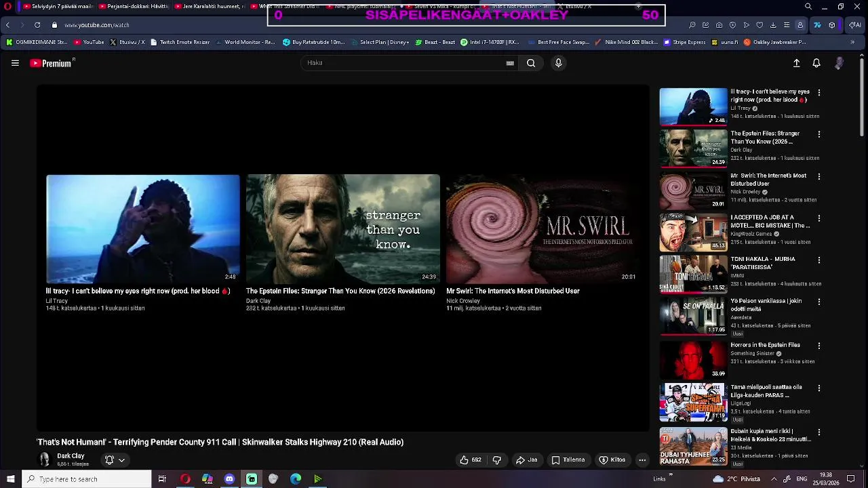Image resolution: width=868 pixels, height=488 pixels.
Task: Click the Tallenna save button
Action: (x=568, y=460)
